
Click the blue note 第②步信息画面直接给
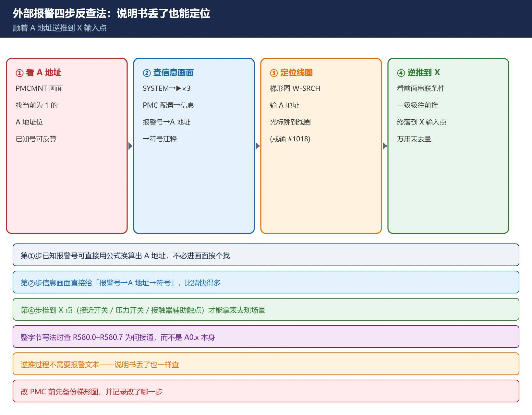tap(266, 282)
